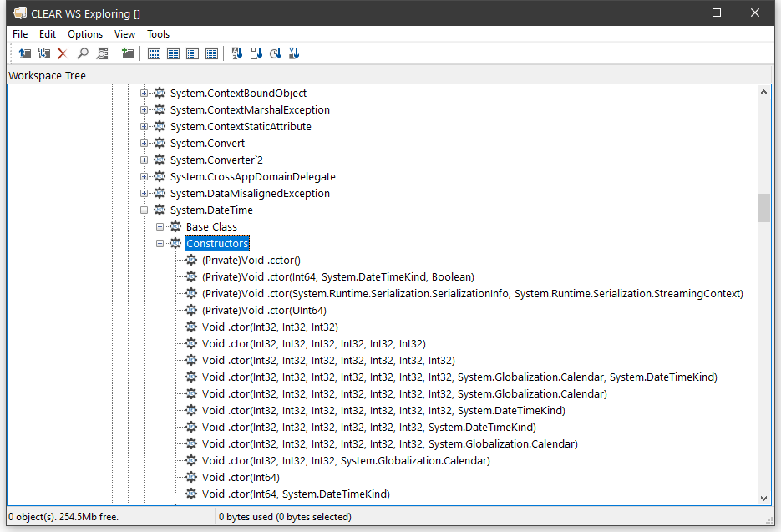
Task: Expand the Base Class node
Action: coord(160,227)
